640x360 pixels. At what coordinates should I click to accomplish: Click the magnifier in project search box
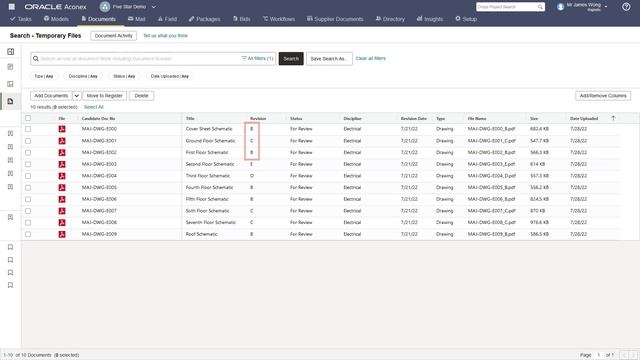[x=540, y=7]
